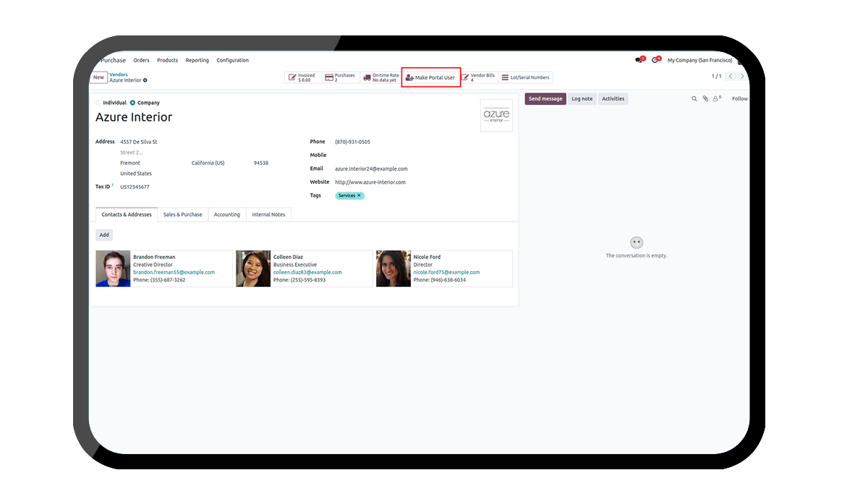
Task: Click the Activities button
Action: [613, 99]
